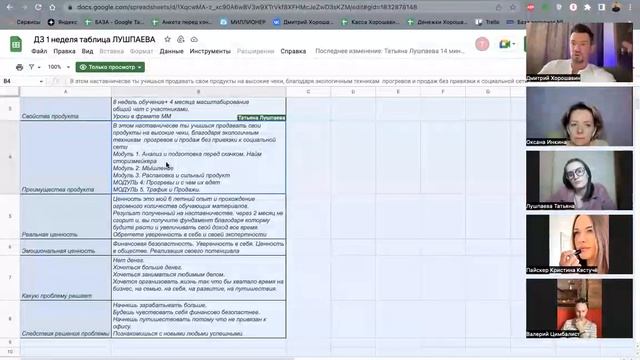
Task: Select cell Эмоциональная ценность
Action: 65,247
